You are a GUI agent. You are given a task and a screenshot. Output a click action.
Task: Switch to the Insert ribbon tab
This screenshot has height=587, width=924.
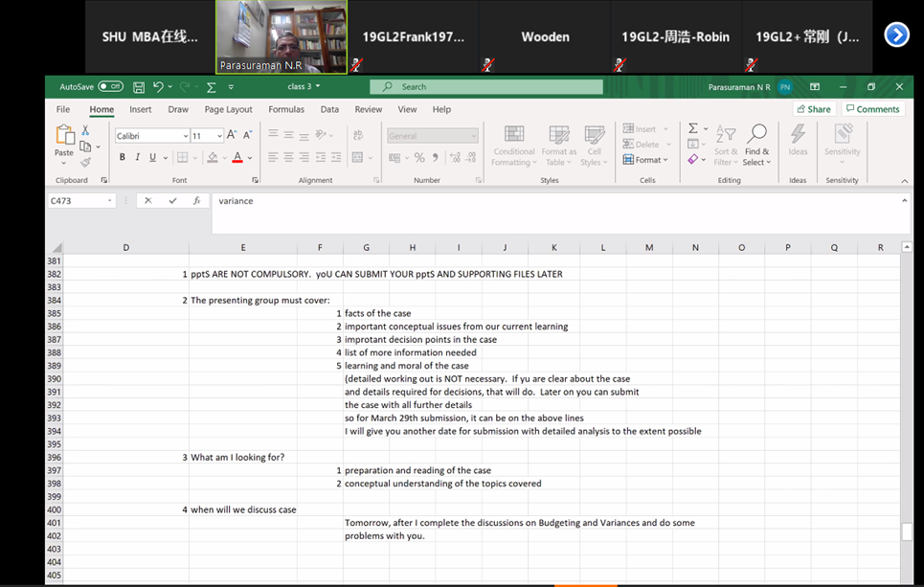tap(140, 109)
